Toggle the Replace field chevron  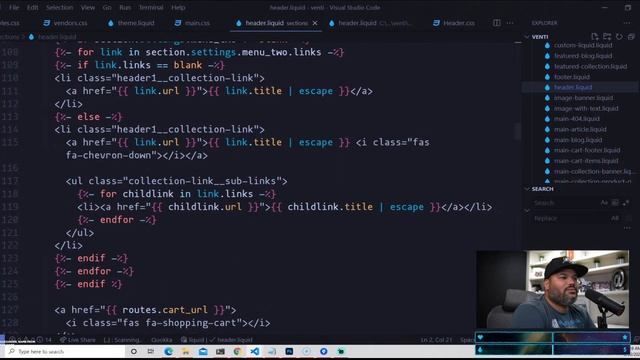[x=527, y=211]
